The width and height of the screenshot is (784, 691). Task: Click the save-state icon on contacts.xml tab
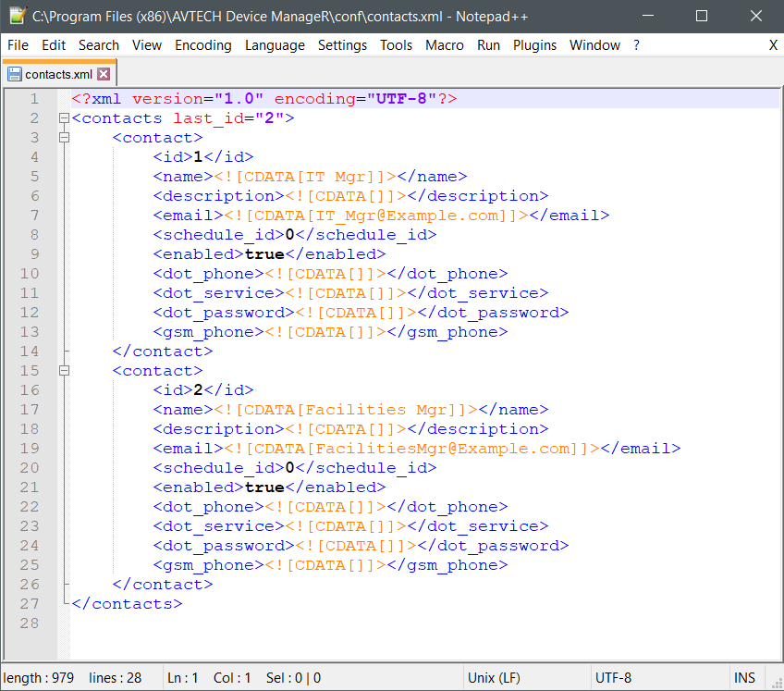pyautogui.click(x=15, y=74)
